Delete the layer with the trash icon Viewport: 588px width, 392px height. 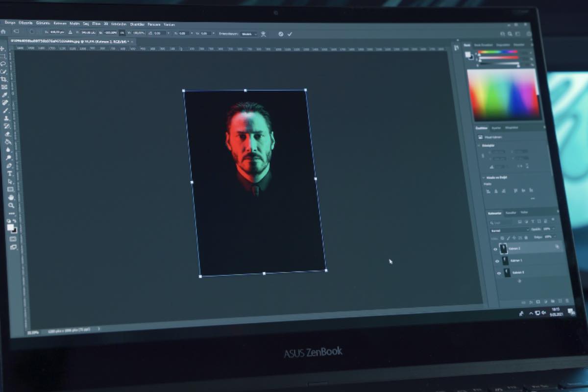coord(567,300)
